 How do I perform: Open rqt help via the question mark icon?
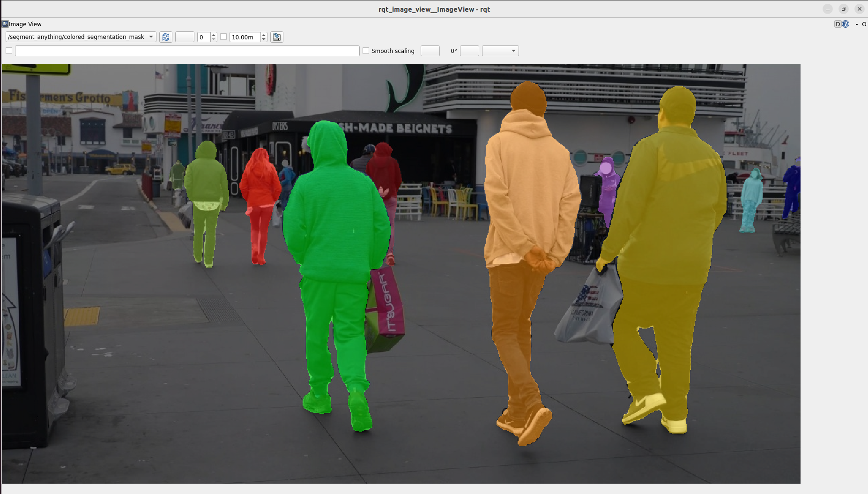tap(846, 24)
